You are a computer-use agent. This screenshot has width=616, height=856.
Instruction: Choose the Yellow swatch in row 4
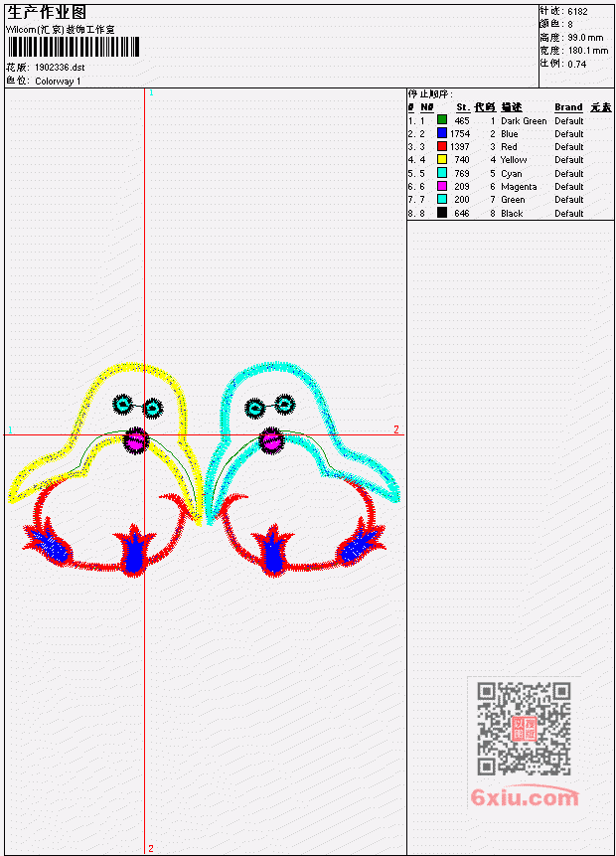pos(441,159)
